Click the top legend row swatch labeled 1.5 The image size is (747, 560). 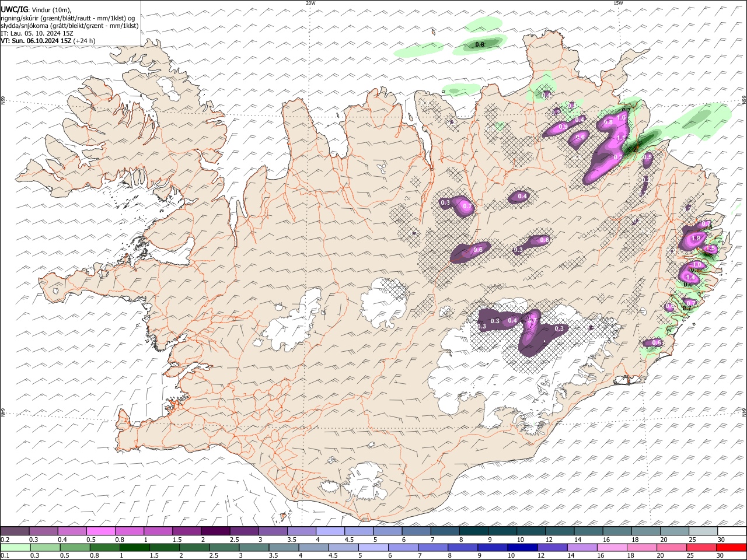[187, 531]
